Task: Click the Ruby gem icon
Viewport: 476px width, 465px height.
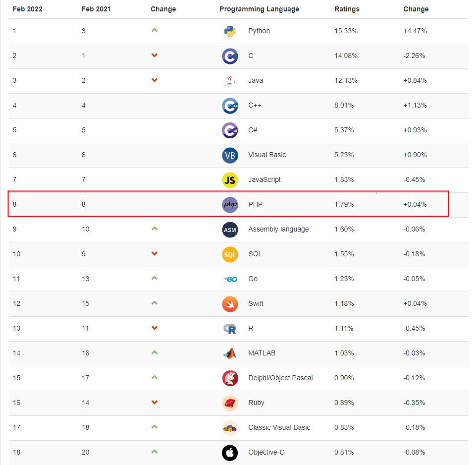Action: [x=230, y=403]
